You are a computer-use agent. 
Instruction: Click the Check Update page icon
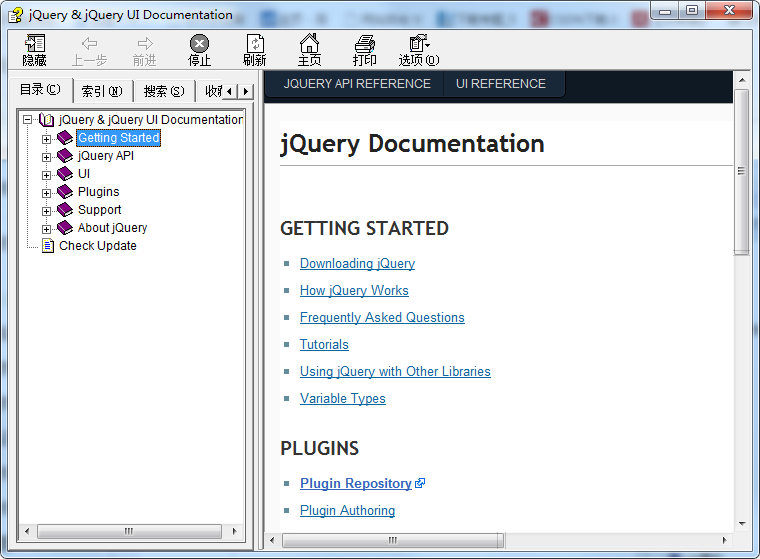47,246
